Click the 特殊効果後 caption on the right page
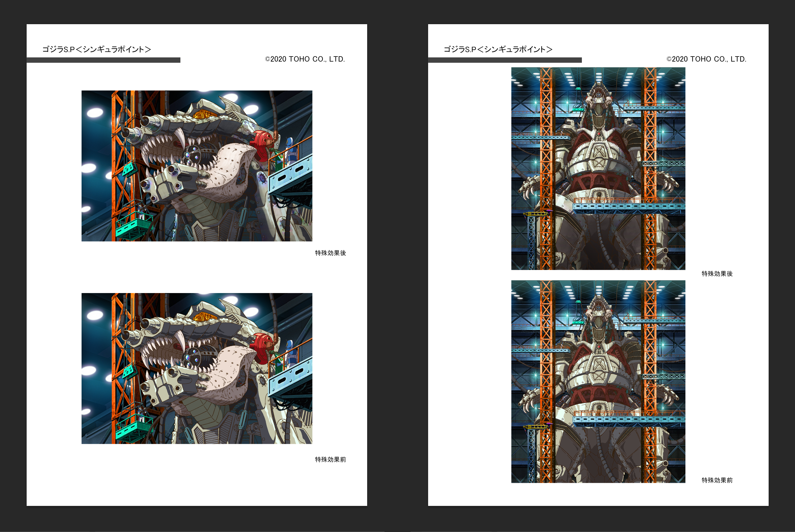This screenshot has height=532, width=795. click(717, 274)
